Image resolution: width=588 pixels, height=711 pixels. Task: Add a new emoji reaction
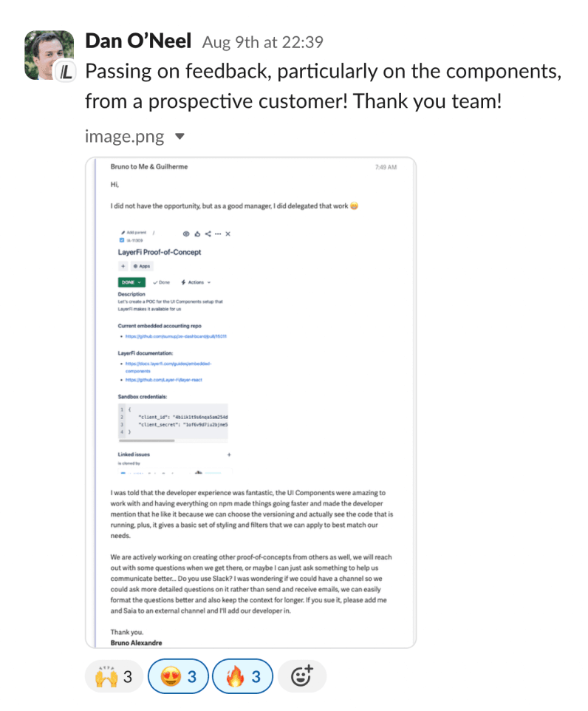tap(302, 676)
